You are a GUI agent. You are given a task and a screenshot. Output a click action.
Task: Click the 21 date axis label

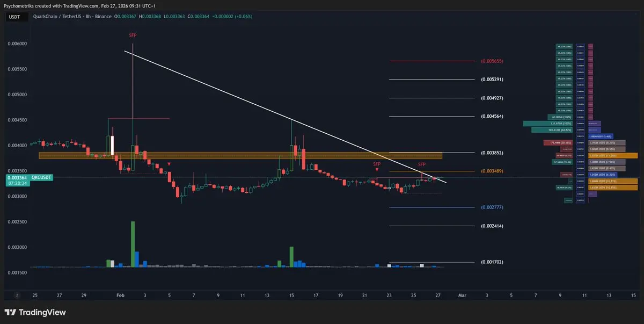(x=365, y=295)
